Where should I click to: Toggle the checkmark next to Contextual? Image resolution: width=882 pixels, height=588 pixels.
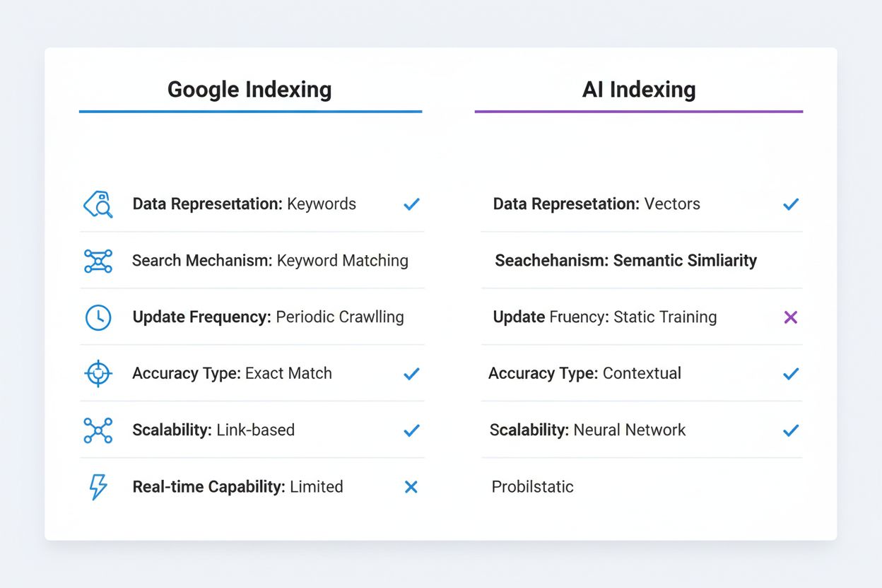pos(791,374)
